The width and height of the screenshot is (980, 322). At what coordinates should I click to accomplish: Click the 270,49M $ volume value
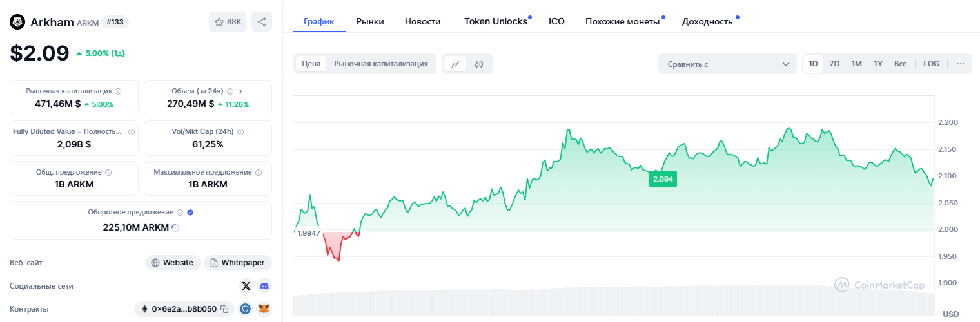(190, 104)
